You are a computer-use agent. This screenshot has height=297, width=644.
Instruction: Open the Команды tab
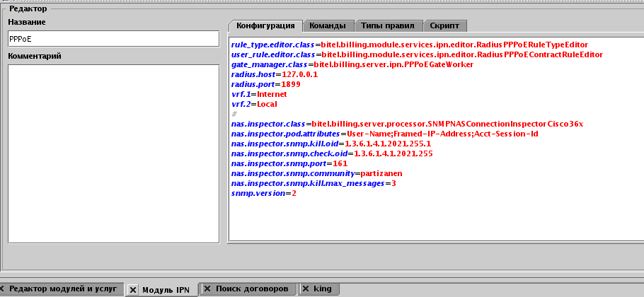point(328,25)
